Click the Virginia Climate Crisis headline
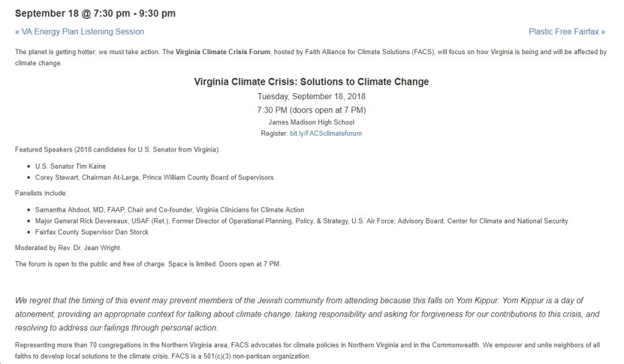Image resolution: width=624 pixels, height=364 pixels. coord(311,82)
